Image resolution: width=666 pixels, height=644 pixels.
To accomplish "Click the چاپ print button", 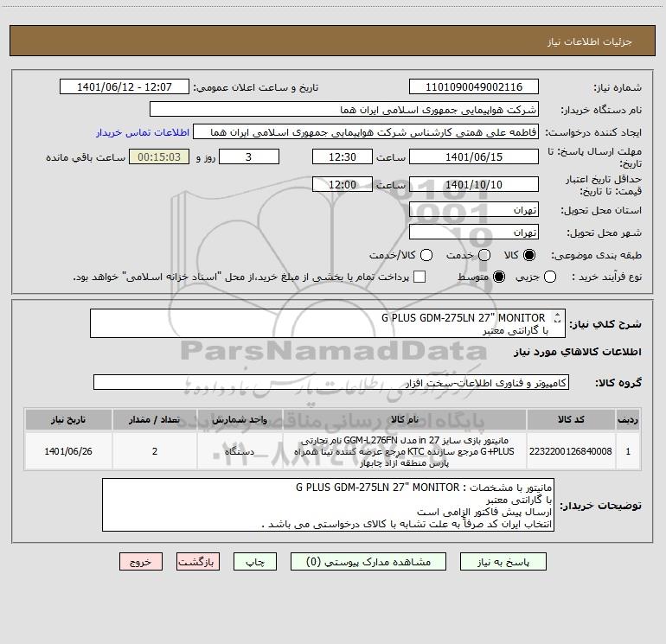I will click(x=255, y=562).
